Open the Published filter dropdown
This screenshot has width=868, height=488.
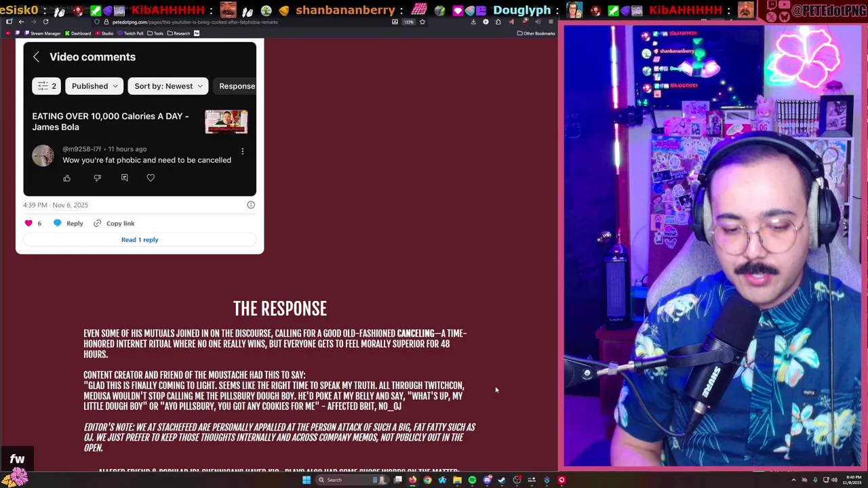94,86
